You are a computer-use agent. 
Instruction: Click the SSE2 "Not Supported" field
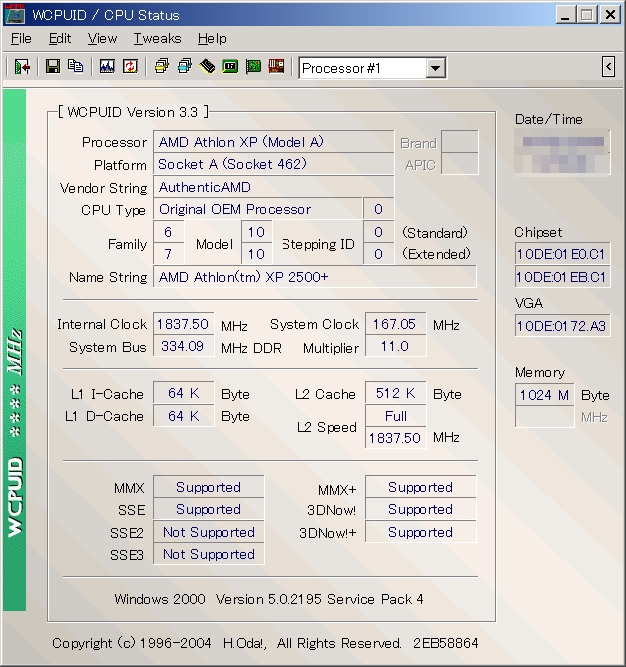(208, 532)
